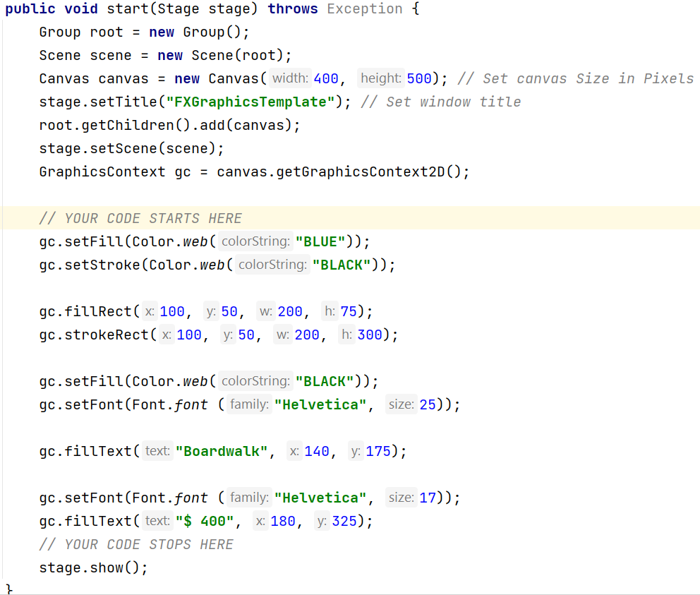
Task: Click the throws keyword
Action: [x=293, y=9]
